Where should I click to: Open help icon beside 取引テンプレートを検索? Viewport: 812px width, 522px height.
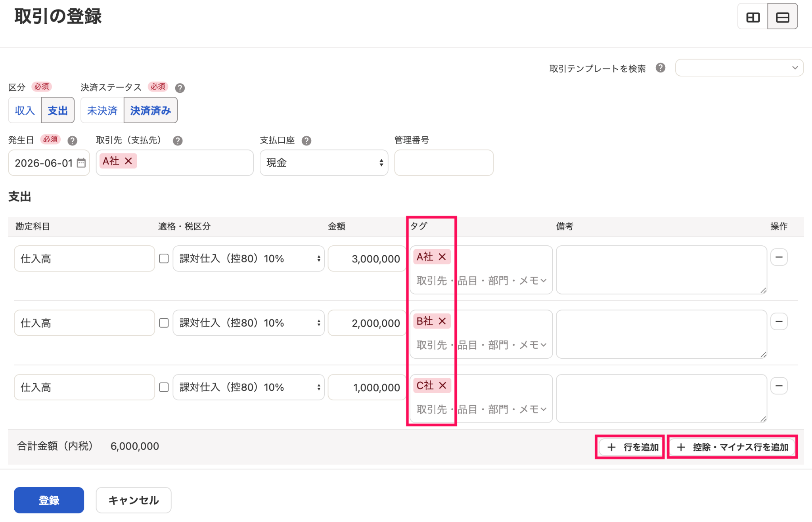coord(660,68)
